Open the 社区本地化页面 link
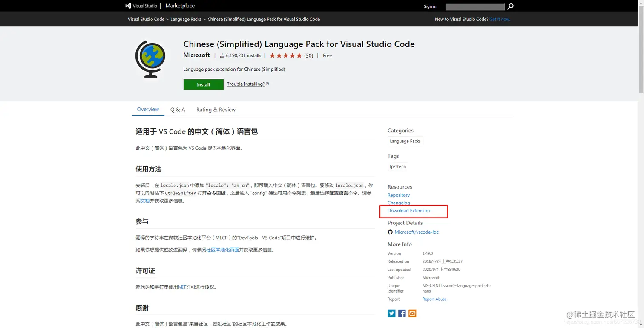 click(x=222, y=250)
